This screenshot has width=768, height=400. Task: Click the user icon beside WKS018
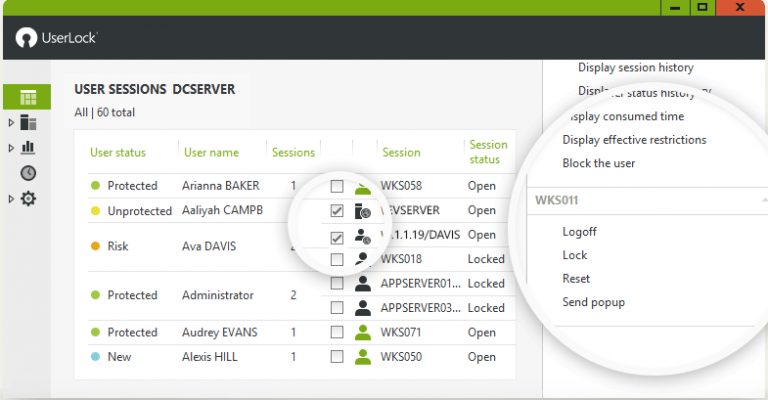[x=362, y=259]
